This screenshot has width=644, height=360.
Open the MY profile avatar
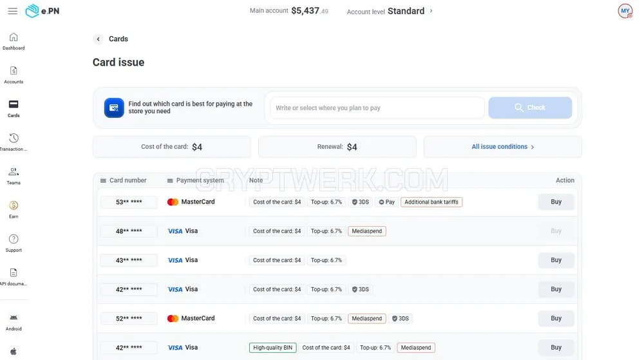(x=625, y=11)
